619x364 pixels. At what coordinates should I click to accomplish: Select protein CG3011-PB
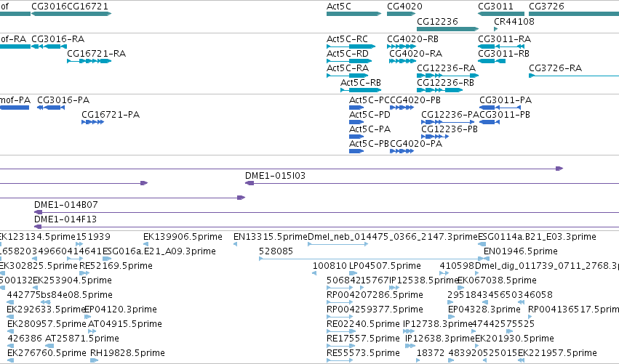coord(490,122)
